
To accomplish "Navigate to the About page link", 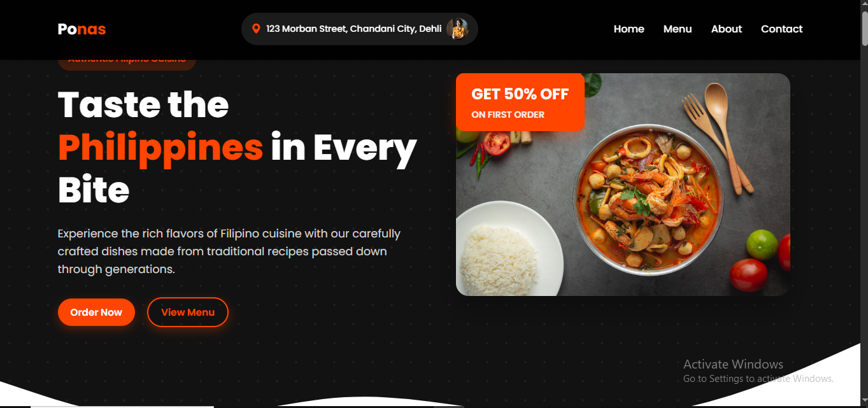I will pos(727,29).
